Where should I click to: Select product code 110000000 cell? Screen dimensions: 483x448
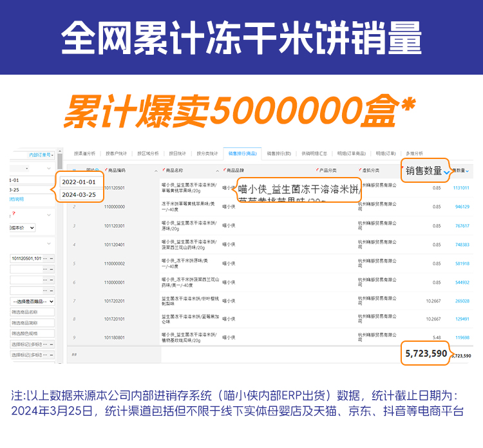pyautogui.click(x=114, y=207)
